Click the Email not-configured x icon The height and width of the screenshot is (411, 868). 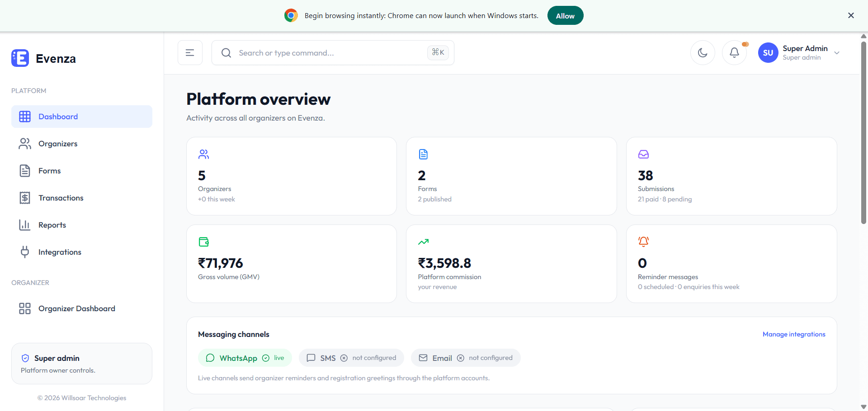[x=461, y=358]
